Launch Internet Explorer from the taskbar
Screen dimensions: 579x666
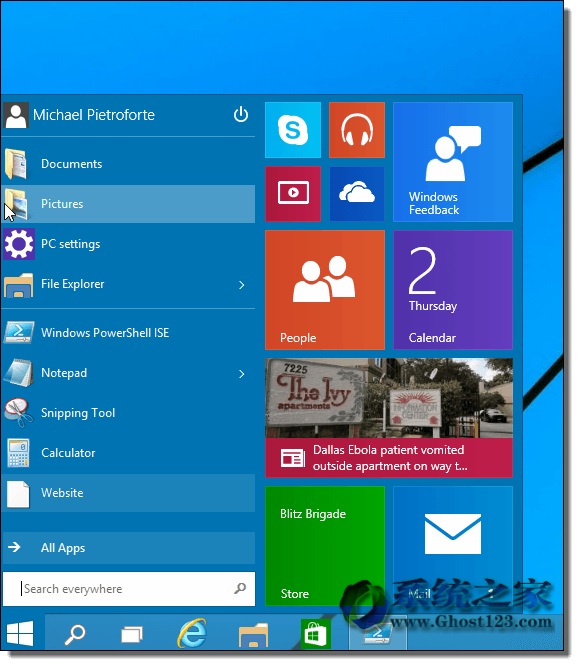point(192,633)
